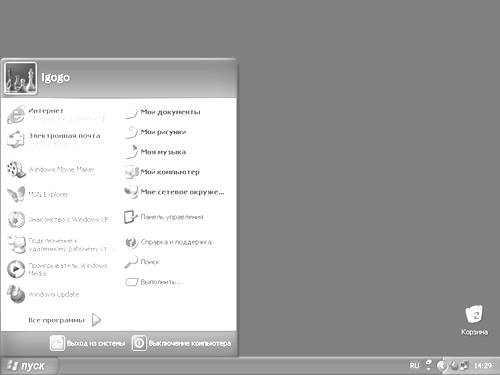Click the RU language indicator

click(414, 366)
